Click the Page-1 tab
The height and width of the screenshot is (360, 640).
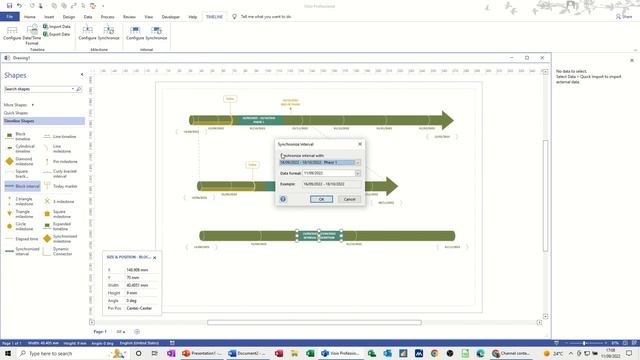(x=100, y=332)
